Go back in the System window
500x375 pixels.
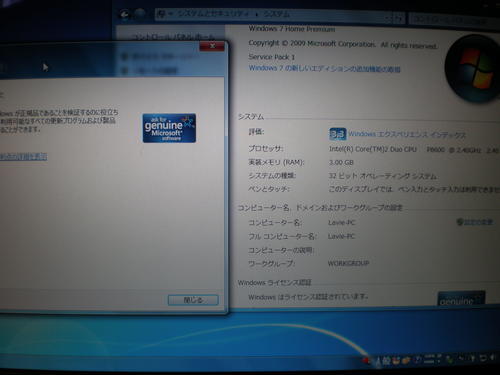tap(125, 14)
